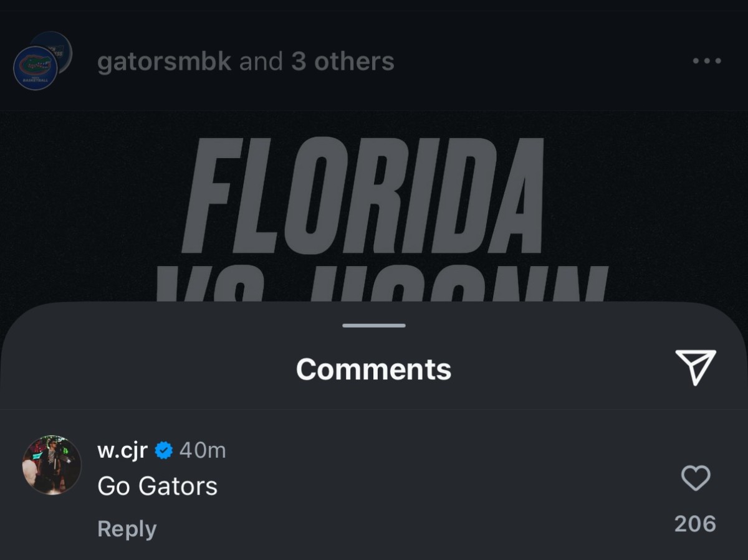Click w.cjr's circular comment avatar

53,466
